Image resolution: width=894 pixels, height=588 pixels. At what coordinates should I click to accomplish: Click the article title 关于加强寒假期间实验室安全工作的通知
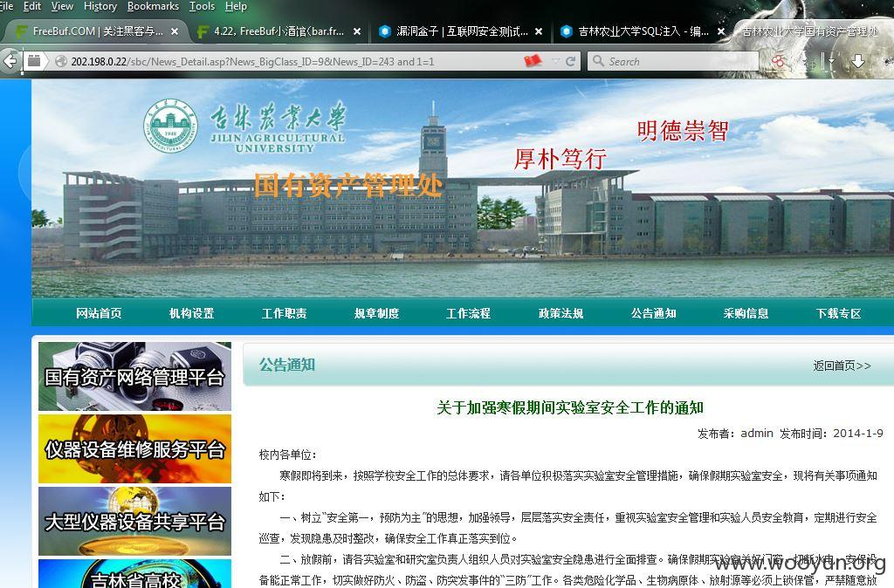pos(569,407)
